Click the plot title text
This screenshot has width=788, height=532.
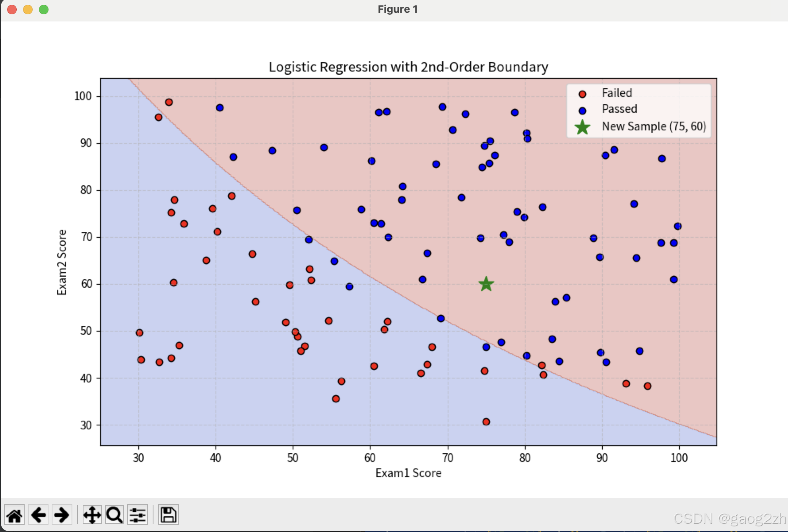[x=408, y=67]
